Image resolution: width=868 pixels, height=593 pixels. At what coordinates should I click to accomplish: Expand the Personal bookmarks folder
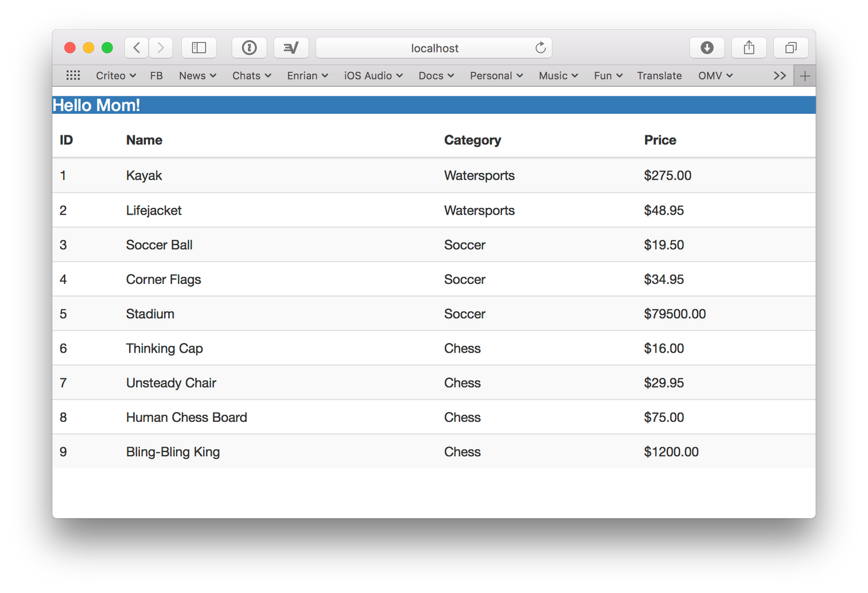(x=495, y=75)
